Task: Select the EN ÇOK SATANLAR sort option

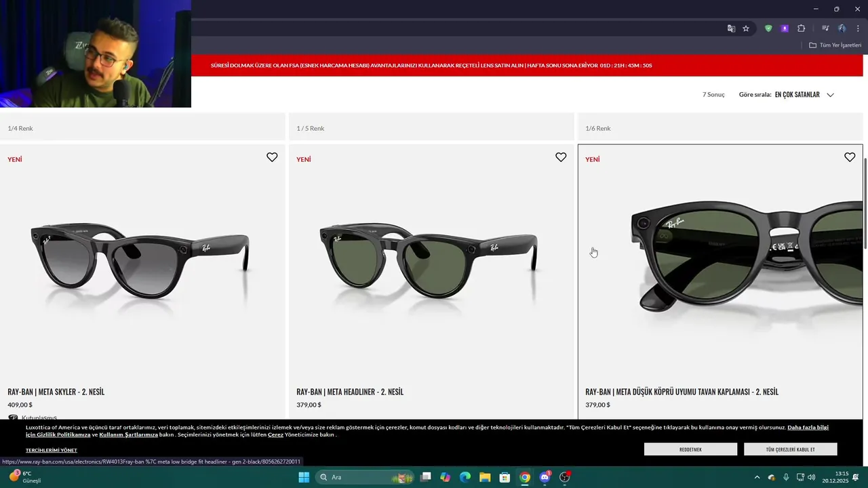Action: 797,95
